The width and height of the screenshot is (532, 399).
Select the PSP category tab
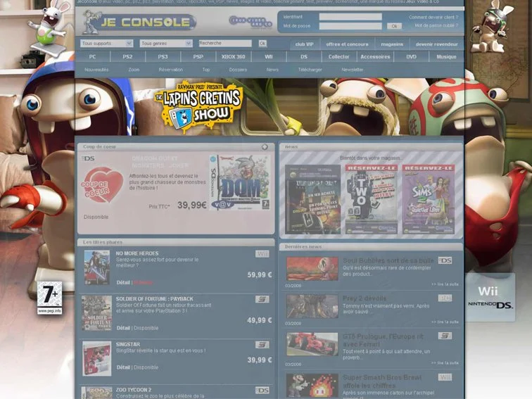[198, 57]
